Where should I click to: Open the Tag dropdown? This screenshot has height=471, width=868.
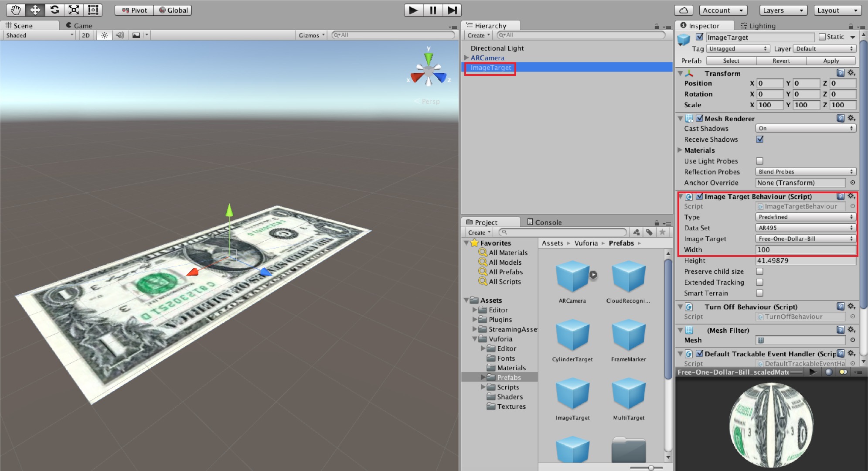click(x=737, y=49)
